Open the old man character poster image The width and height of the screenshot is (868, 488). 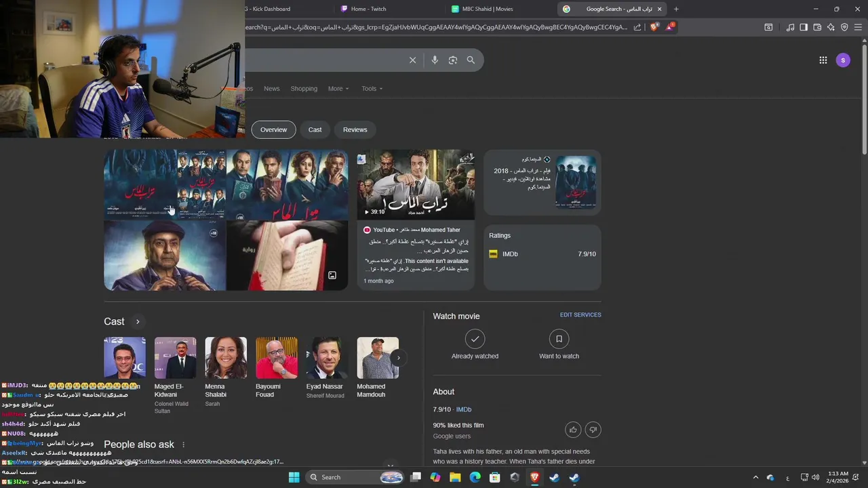pyautogui.click(x=165, y=256)
